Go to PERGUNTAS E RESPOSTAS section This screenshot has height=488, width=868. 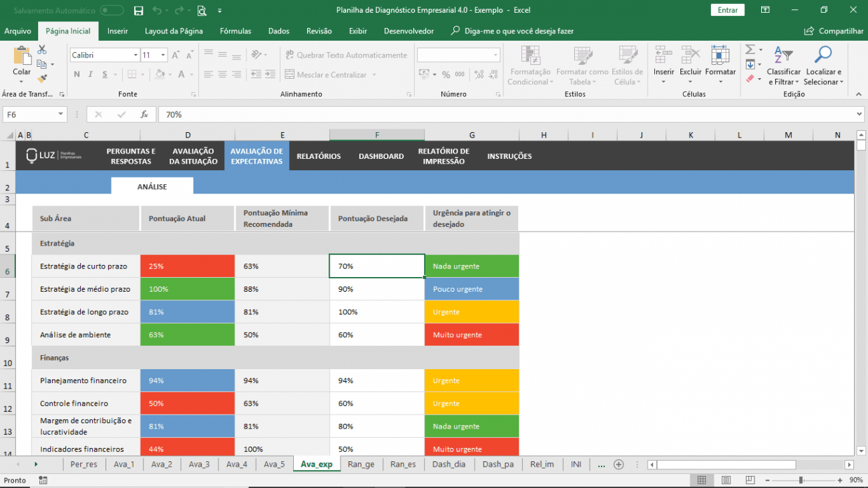pyautogui.click(x=131, y=156)
